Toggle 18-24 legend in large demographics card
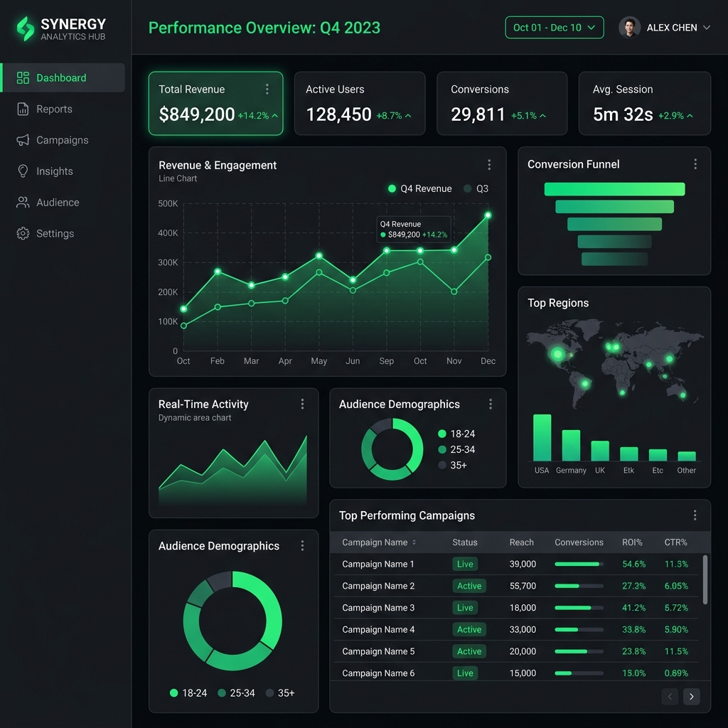The width and height of the screenshot is (728, 728). (188, 692)
